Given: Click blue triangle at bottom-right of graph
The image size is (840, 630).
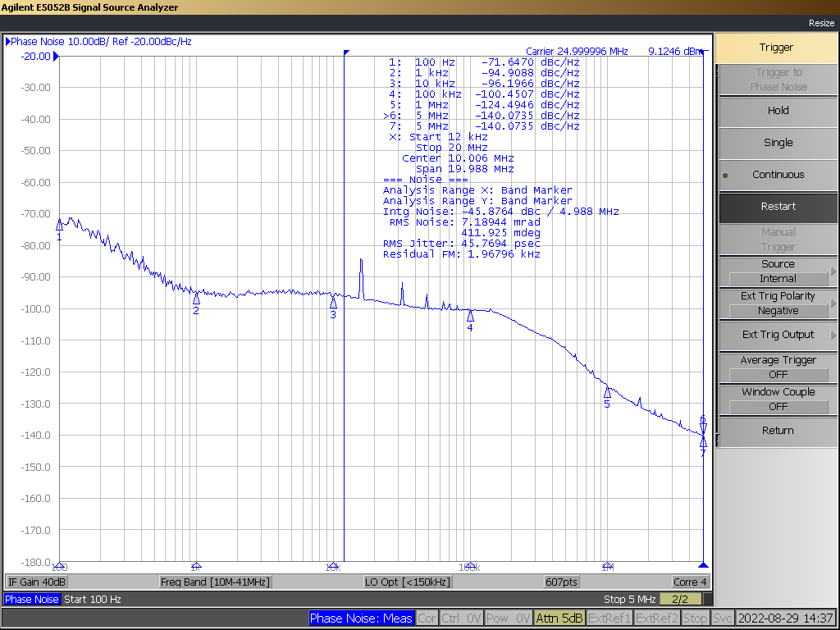Looking at the screenshot, I should [703, 565].
